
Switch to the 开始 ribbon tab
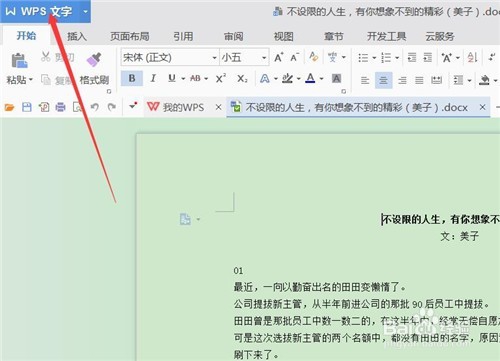click(26, 35)
